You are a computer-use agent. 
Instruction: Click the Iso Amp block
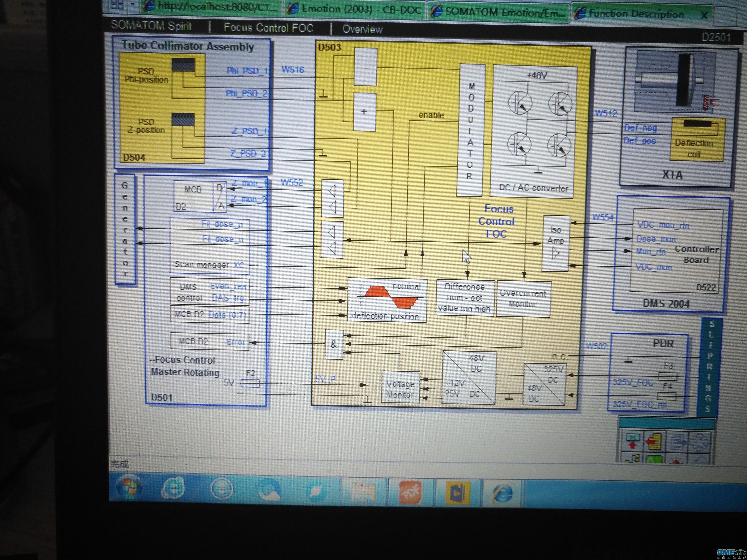[556, 243]
